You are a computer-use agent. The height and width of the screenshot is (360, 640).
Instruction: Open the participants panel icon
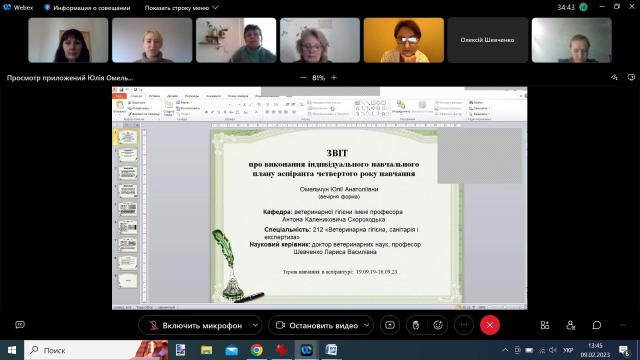[571, 325]
